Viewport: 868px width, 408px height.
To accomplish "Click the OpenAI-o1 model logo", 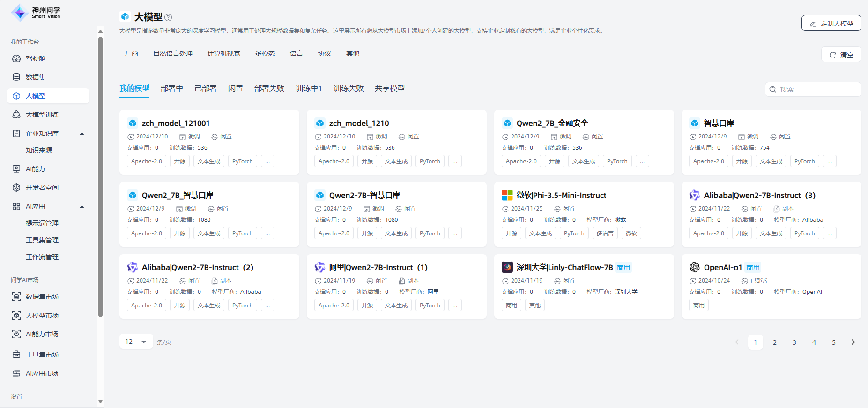I will (x=694, y=267).
